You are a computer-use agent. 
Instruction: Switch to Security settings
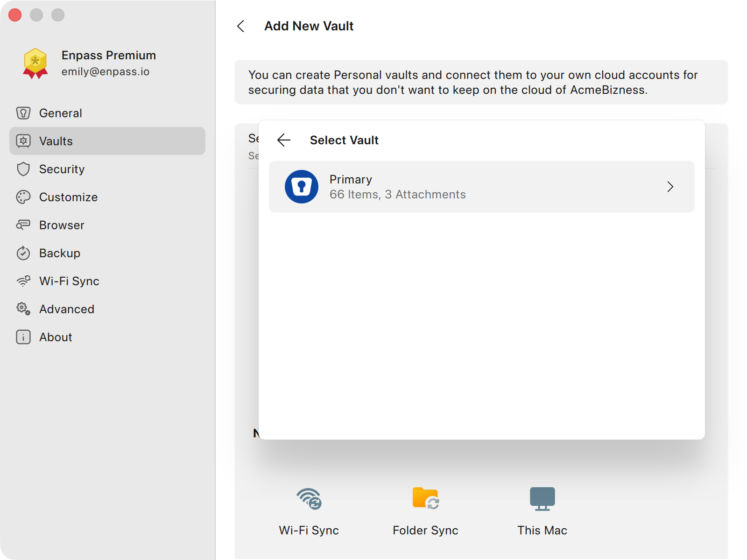pyautogui.click(x=107, y=169)
